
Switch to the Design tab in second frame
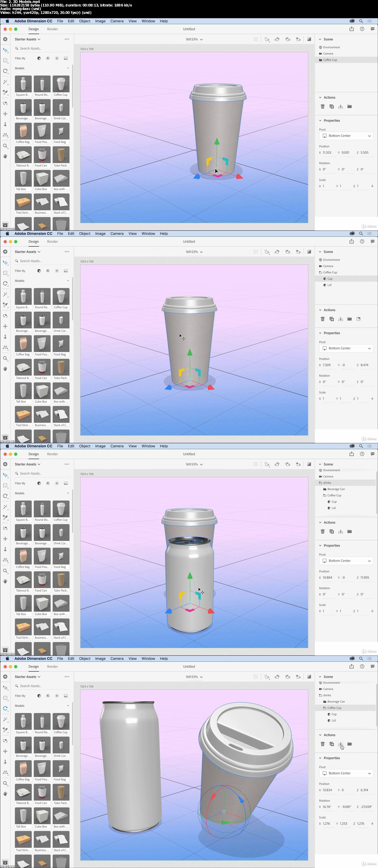[x=33, y=242]
